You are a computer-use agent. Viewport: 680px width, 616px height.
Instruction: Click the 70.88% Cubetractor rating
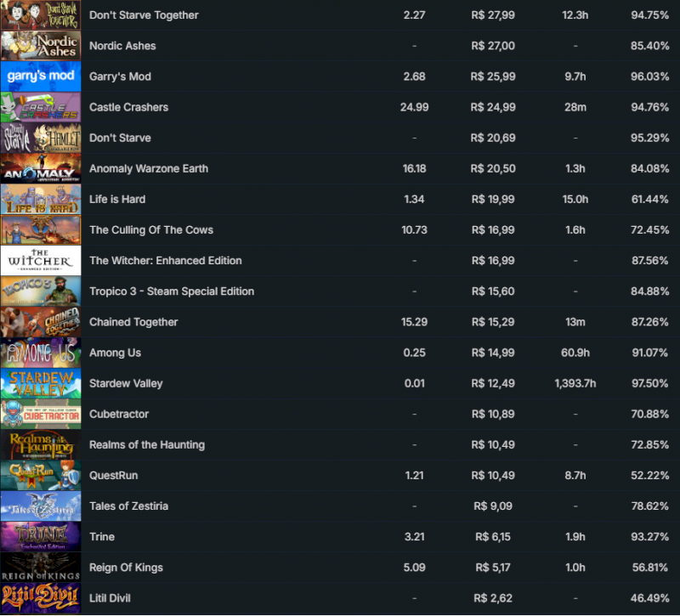click(649, 414)
